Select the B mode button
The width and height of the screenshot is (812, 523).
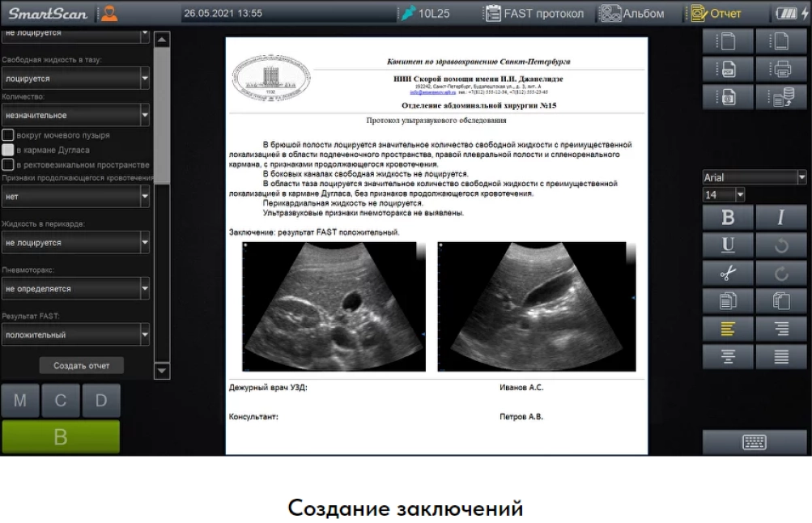click(61, 437)
